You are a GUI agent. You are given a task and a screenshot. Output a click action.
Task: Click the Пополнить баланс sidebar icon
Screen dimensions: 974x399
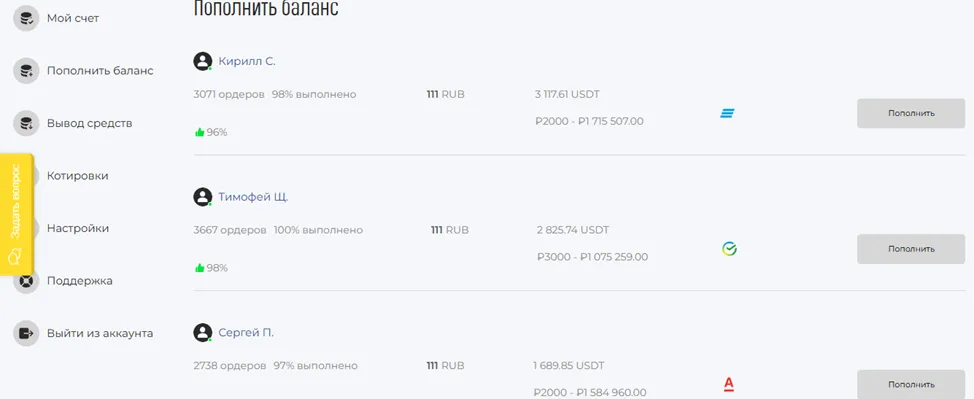point(26,71)
